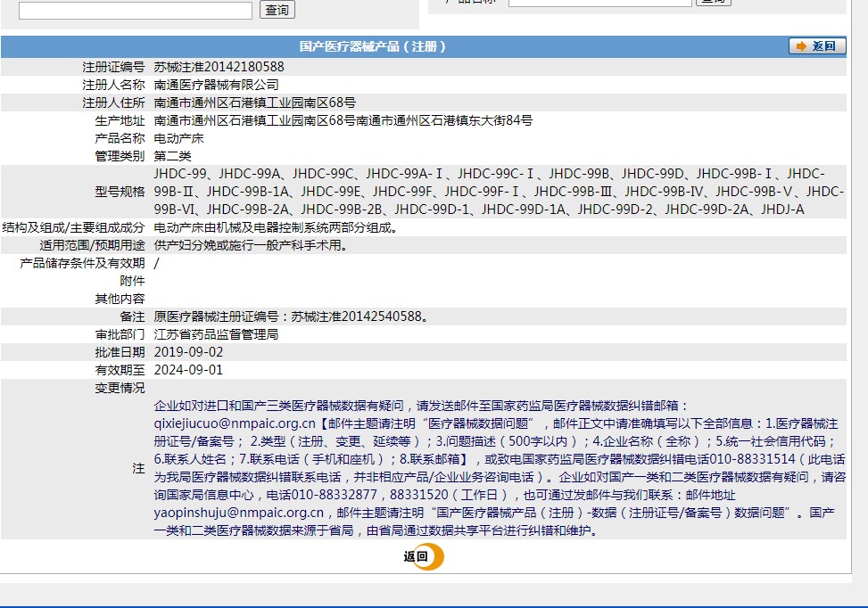Click the 备注 label
Screen dimensions: 868x608
point(132,316)
